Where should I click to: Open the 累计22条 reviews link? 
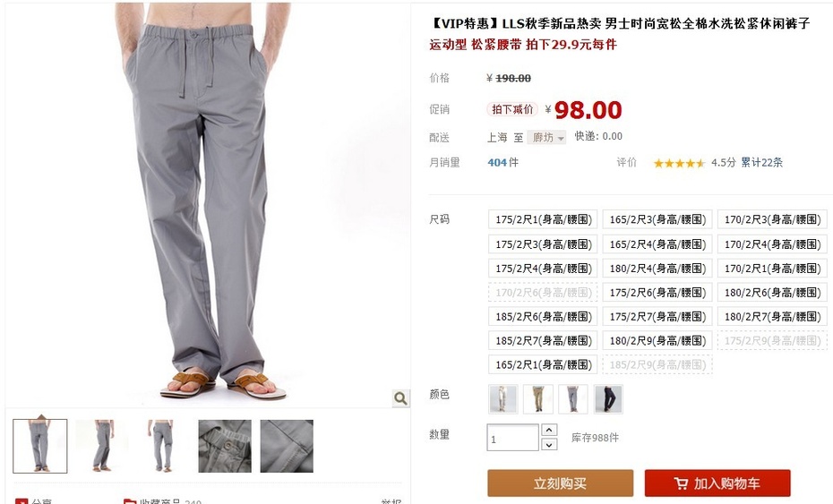point(762,163)
